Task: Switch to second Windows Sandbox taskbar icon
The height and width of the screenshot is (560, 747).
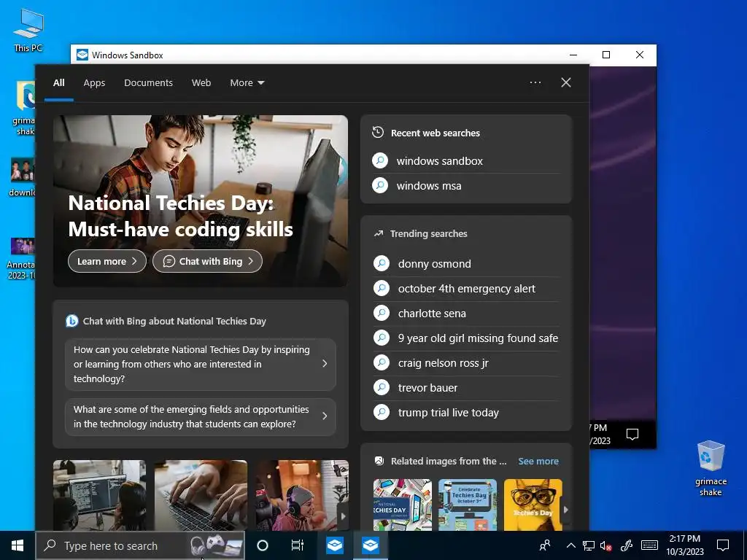Action: click(x=370, y=545)
